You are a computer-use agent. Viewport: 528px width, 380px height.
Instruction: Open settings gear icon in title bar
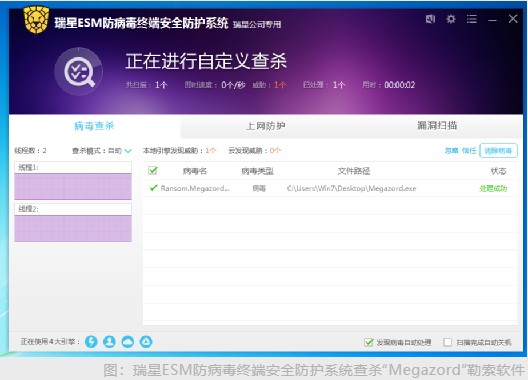click(x=451, y=19)
